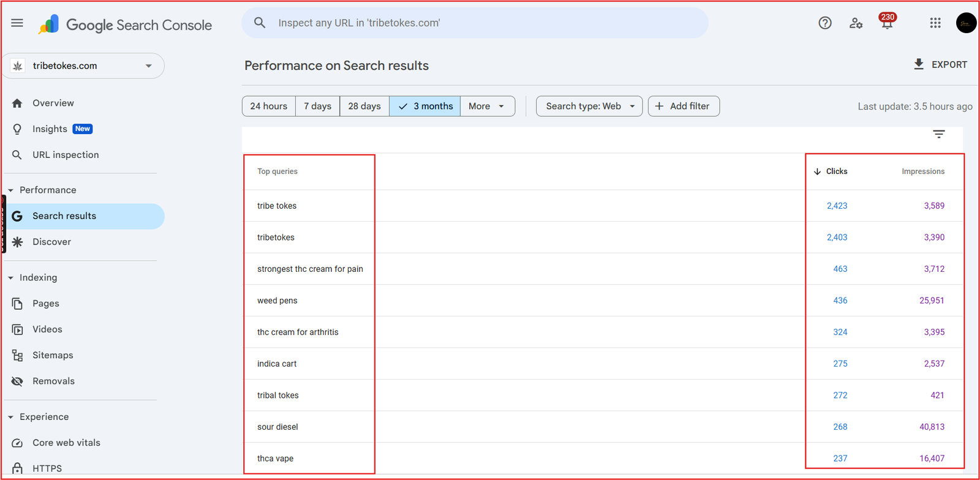This screenshot has height=480, width=980.
Task: Click the tribetokes.com property leaf icon
Action: pos(18,66)
